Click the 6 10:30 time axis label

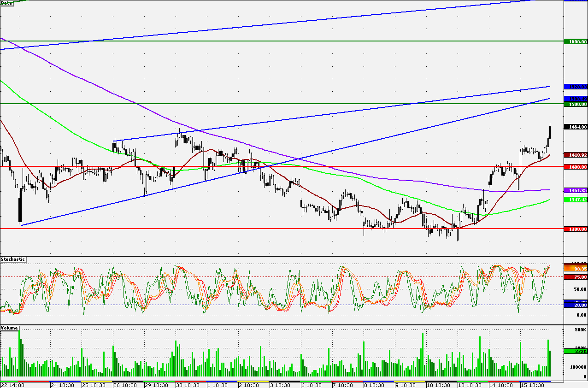[x=312, y=385]
